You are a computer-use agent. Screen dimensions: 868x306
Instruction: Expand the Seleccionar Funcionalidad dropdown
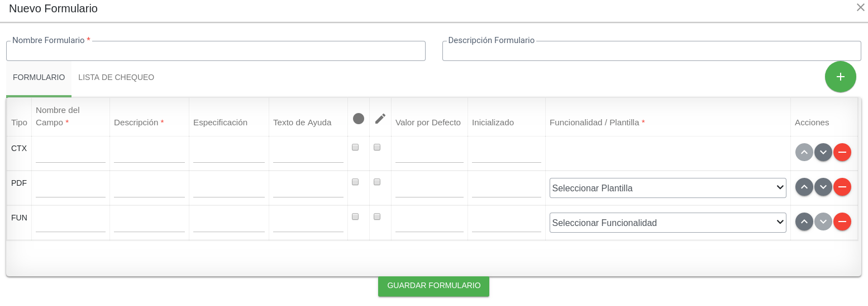tap(667, 223)
